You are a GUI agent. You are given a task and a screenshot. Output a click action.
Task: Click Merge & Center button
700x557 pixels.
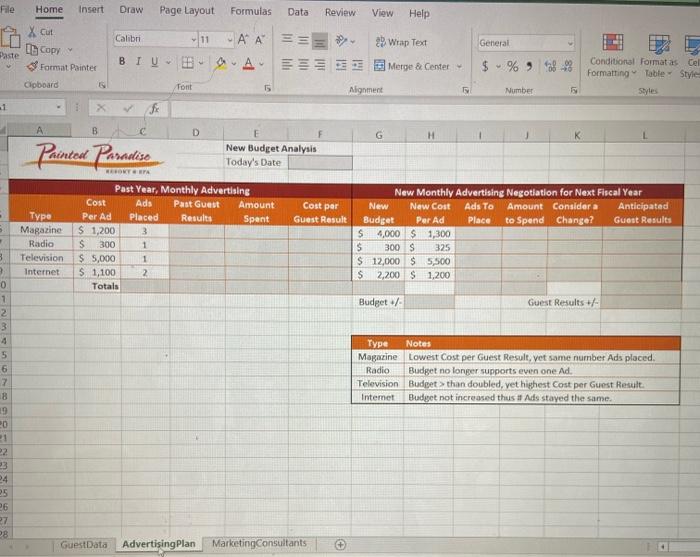[x=412, y=66]
